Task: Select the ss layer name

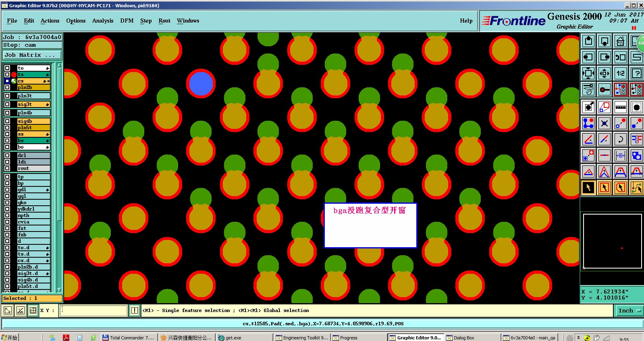Action: click(33, 134)
